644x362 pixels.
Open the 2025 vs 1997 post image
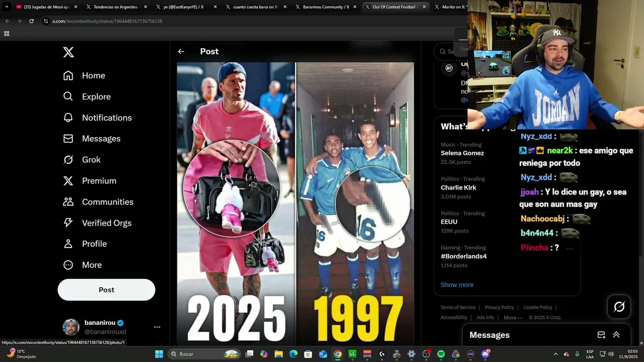point(295,204)
